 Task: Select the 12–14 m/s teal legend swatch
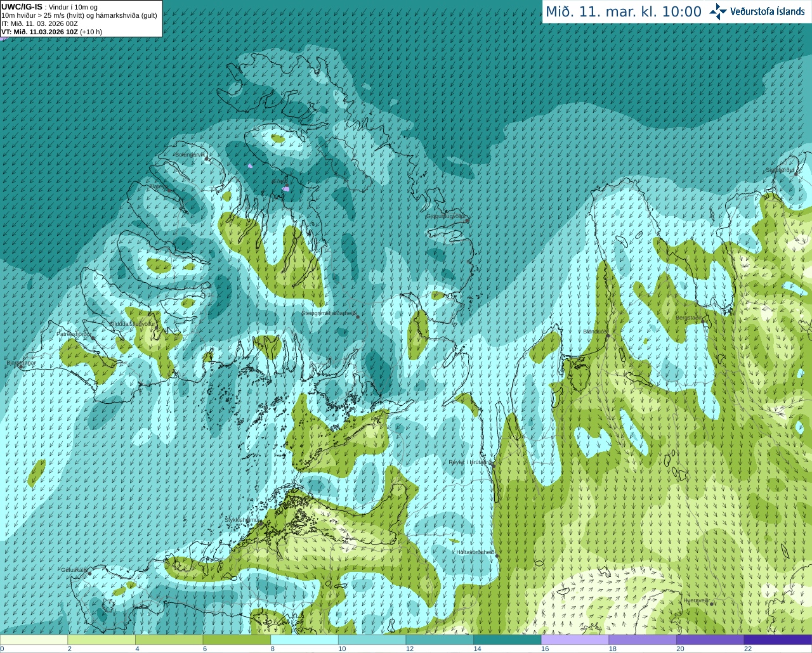click(440, 640)
